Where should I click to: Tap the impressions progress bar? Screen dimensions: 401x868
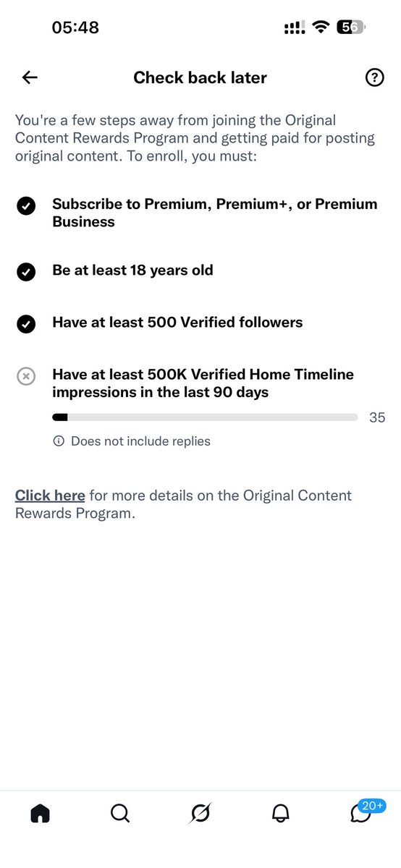205,417
